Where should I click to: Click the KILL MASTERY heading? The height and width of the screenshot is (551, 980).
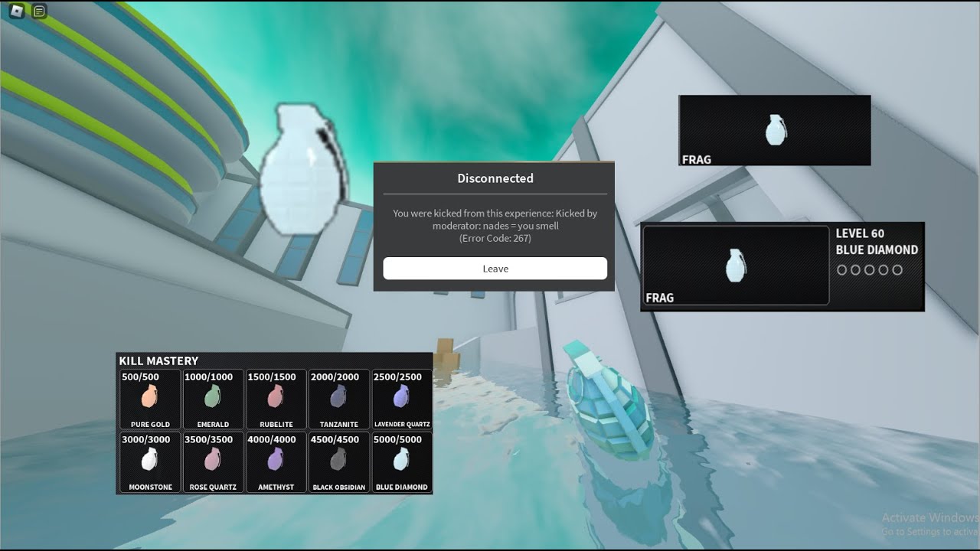158,360
